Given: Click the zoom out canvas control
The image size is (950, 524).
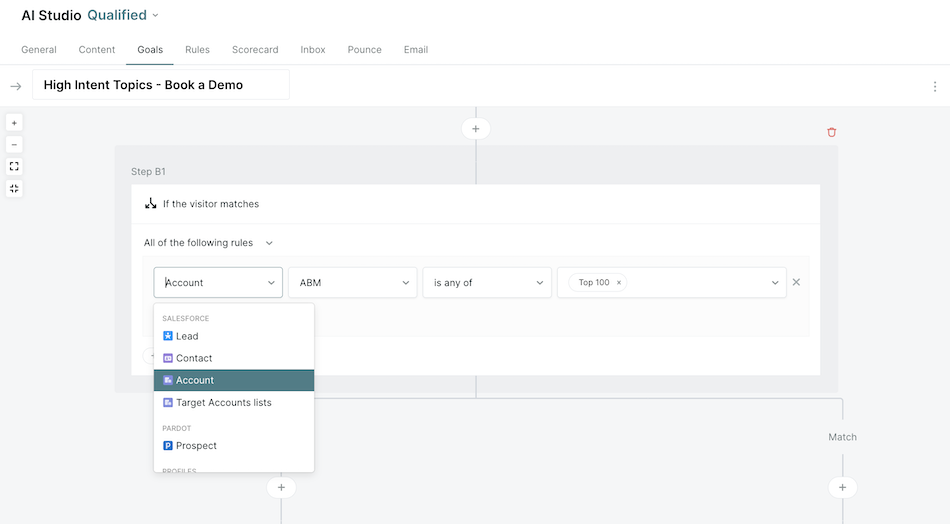Looking at the screenshot, I should tap(14, 145).
